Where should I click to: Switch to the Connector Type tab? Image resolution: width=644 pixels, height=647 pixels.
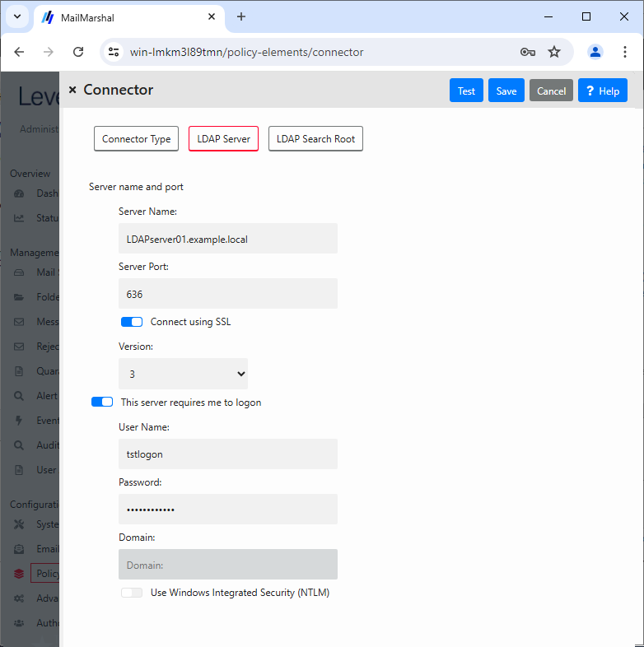[x=136, y=138]
